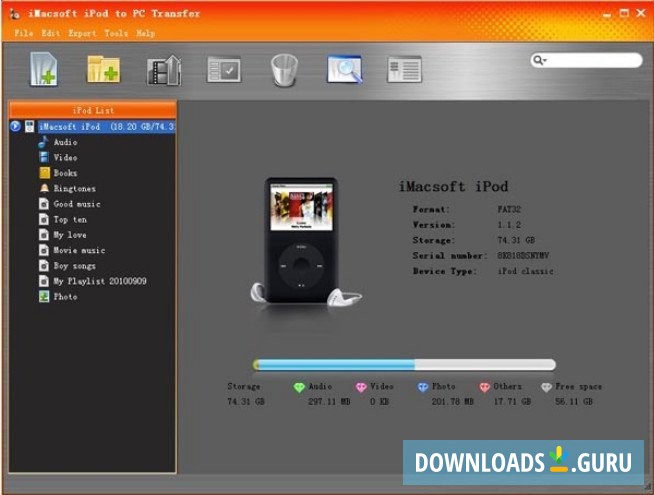Viewport: 654px width, 495px height.
Task: Click the list view toolbar icon
Action: pos(404,69)
